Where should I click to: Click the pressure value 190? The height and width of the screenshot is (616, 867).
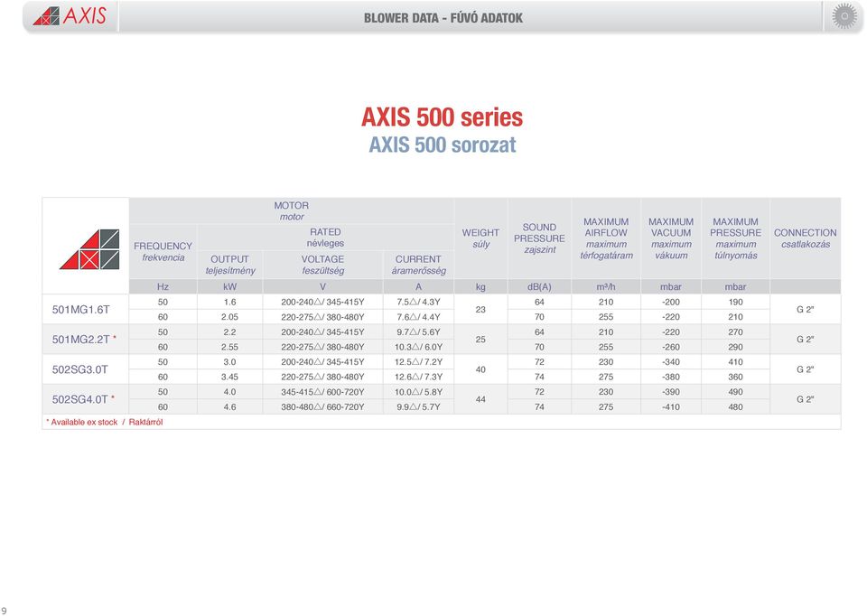pos(735,302)
